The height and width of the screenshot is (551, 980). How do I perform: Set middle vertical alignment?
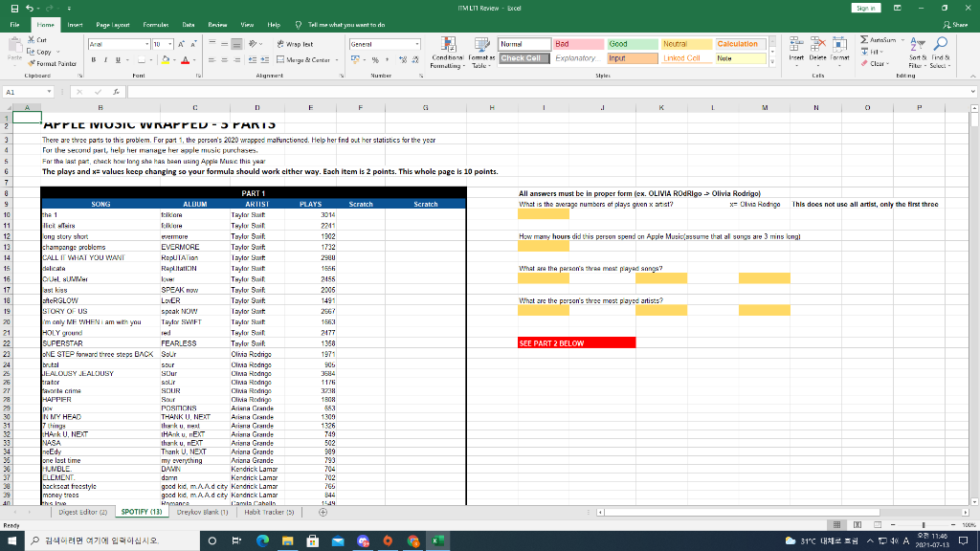(x=224, y=44)
